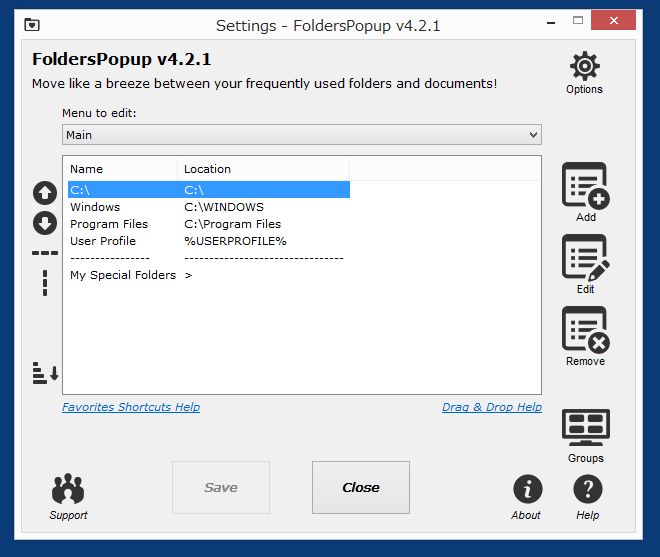Select the dashed separator row in list
This screenshot has height=557, width=660.
(x=209, y=258)
